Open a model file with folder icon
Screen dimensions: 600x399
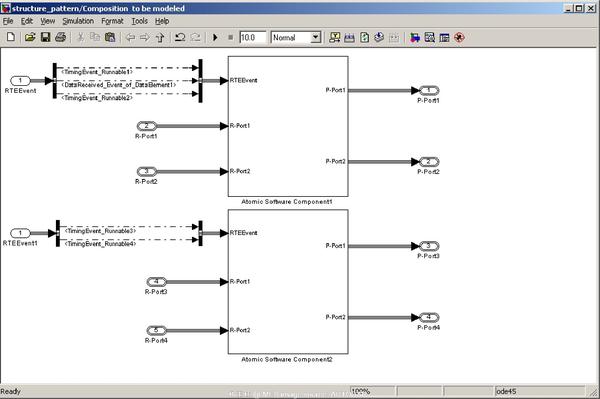click(x=30, y=37)
